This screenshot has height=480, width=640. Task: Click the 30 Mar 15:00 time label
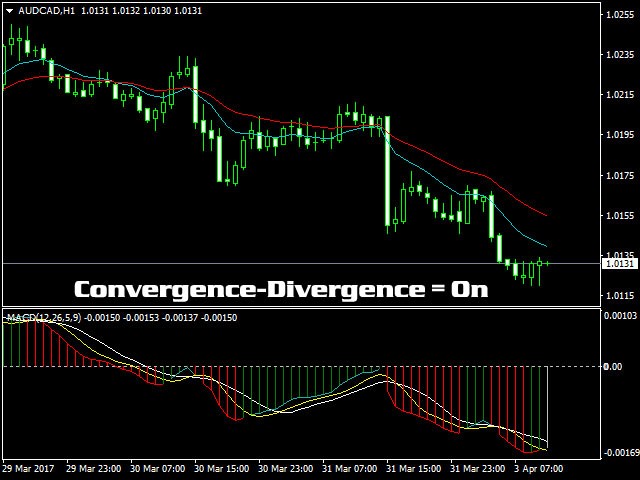point(222,469)
